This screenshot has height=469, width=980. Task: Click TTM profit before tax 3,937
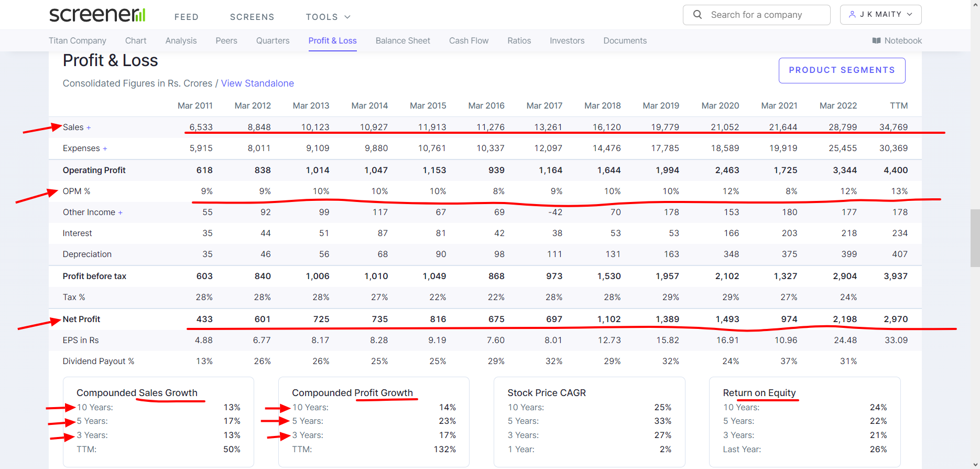pyautogui.click(x=896, y=276)
